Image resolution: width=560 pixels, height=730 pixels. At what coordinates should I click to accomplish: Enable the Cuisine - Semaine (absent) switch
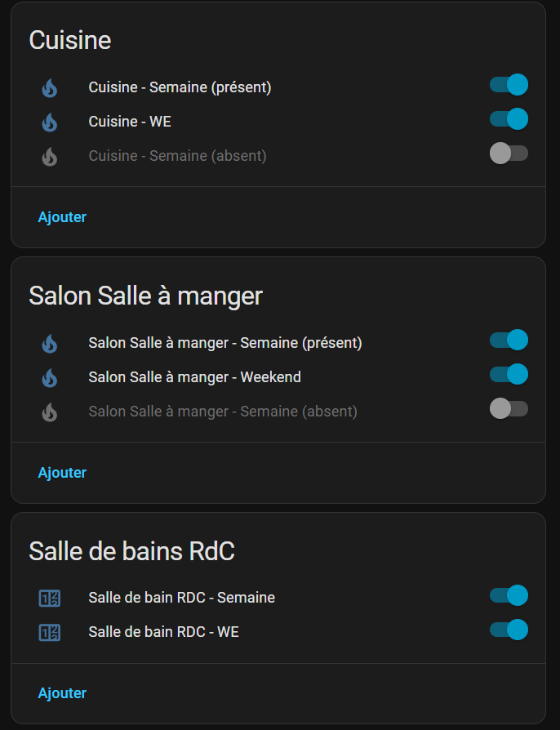(x=509, y=153)
